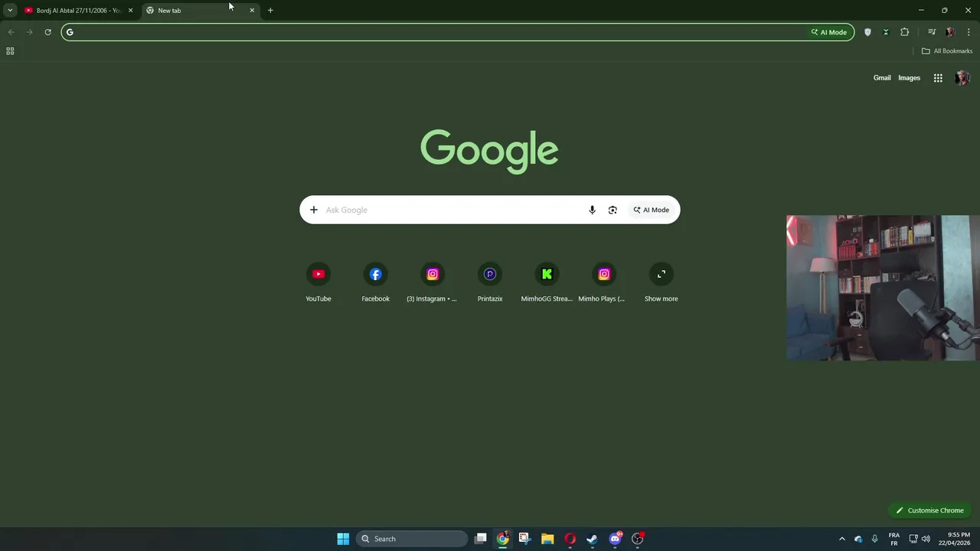Open Task View on the taskbar

click(481, 539)
